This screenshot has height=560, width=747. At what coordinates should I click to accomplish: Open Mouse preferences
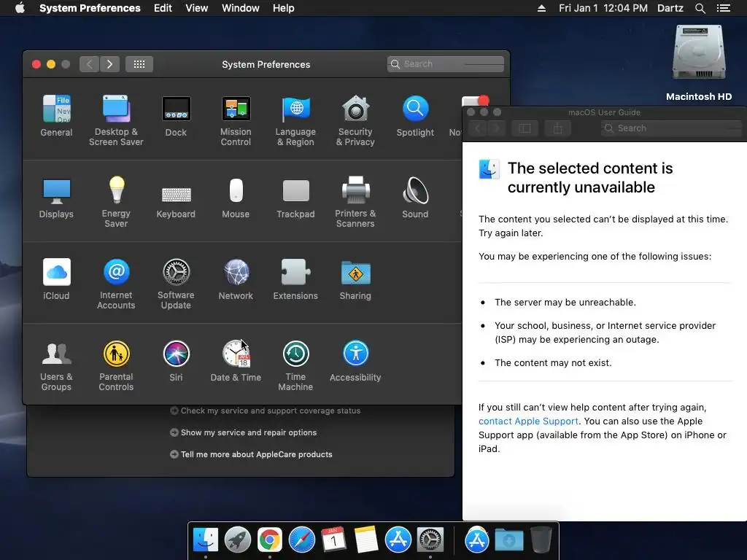[236, 198]
